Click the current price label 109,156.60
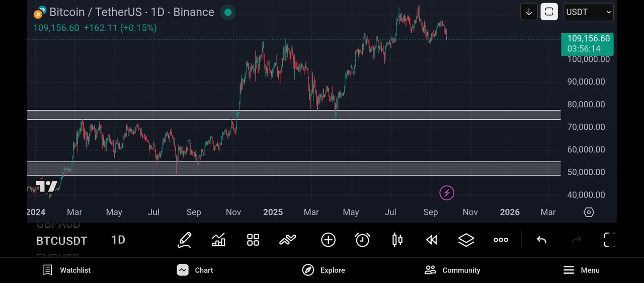Image resolution: width=644 pixels, height=283 pixels. pyautogui.click(x=588, y=38)
